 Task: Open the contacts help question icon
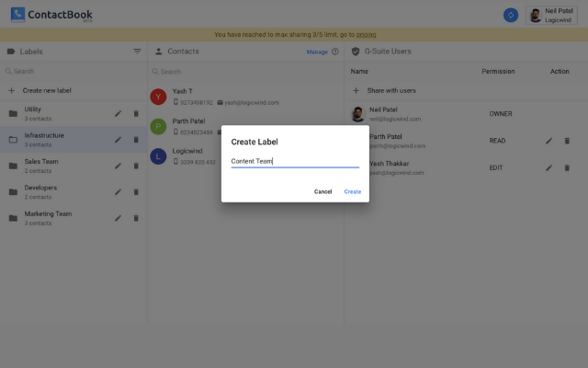point(334,52)
